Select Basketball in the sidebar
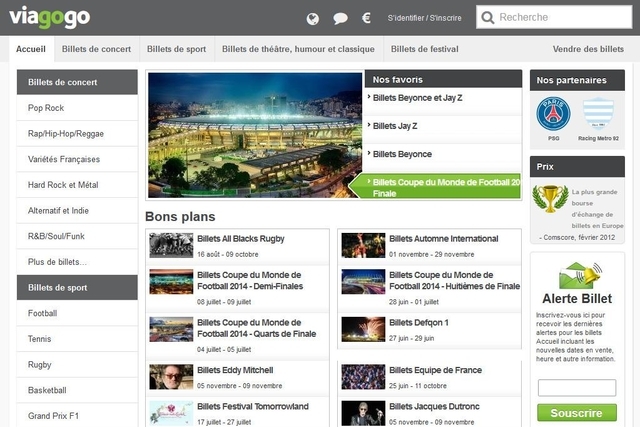 coord(77,390)
